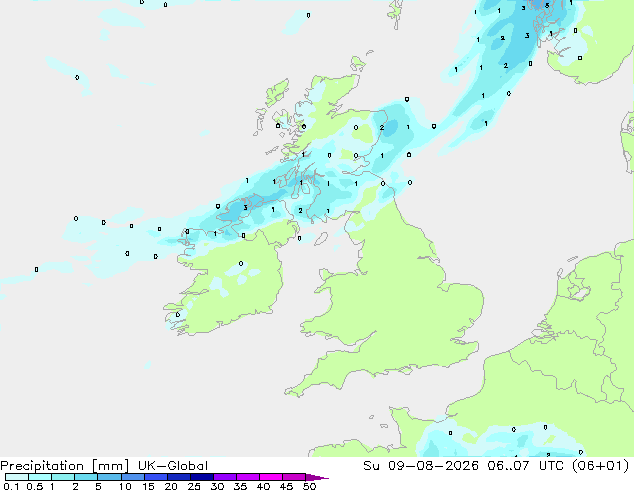Click the '0.5' legend label
634x490 pixels.
tap(35, 486)
